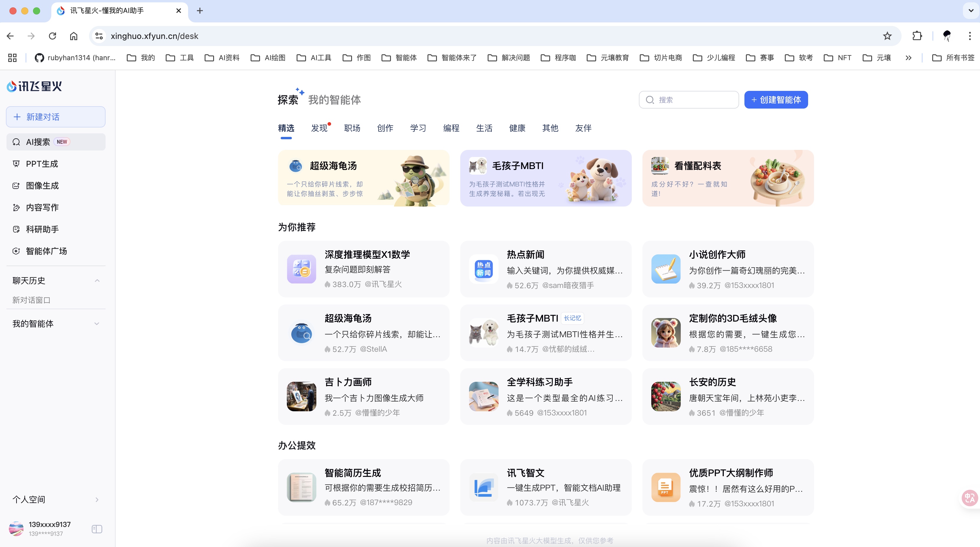The height and width of the screenshot is (547, 980).
Task: Click the site info icon in address bar
Action: 99,36
